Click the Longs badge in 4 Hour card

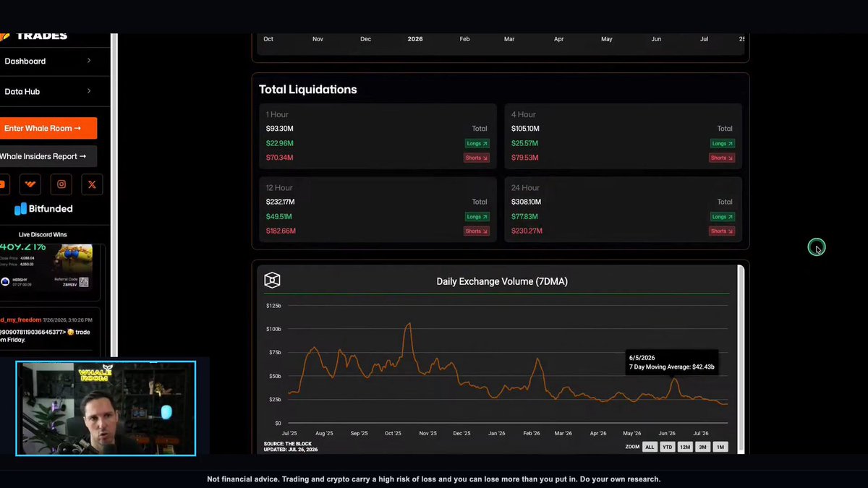(722, 144)
